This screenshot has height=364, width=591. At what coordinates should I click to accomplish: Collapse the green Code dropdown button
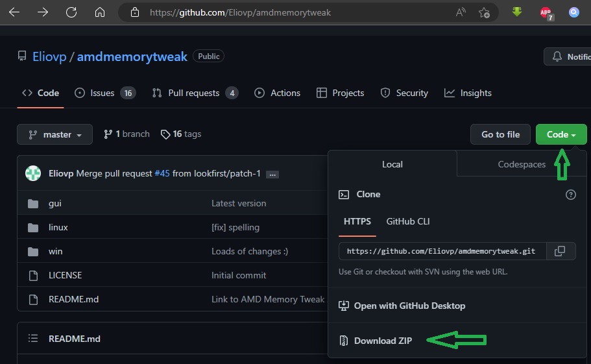tap(561, 134)
